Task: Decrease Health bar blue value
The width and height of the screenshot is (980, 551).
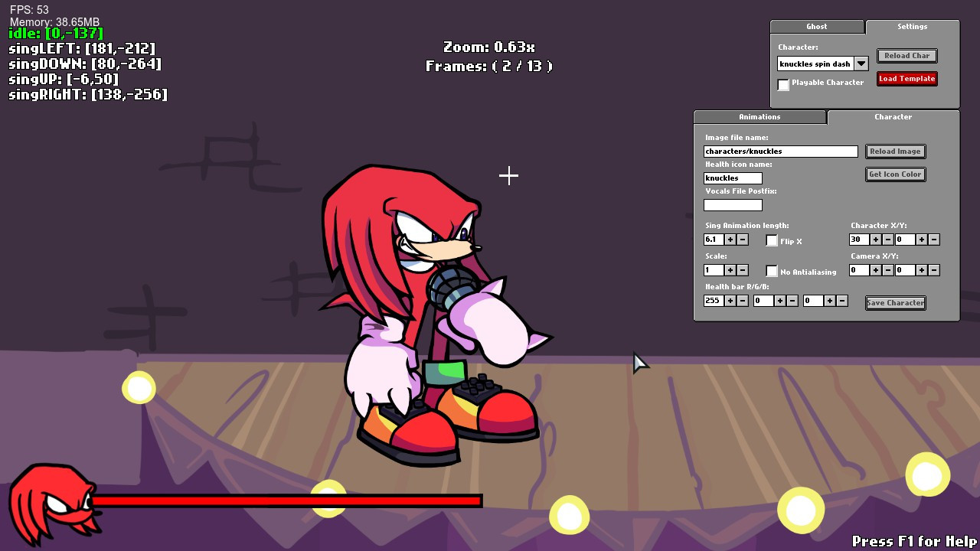Action: coord(842,301)
